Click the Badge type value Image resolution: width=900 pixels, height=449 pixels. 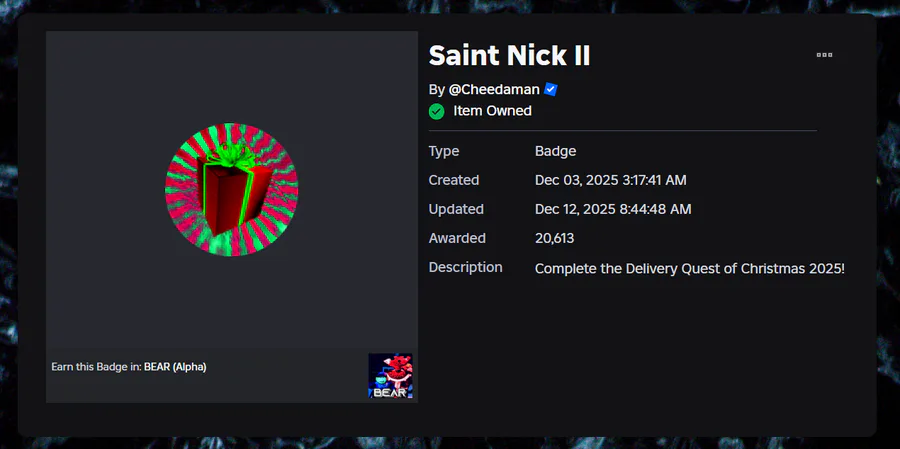[555, 151]
